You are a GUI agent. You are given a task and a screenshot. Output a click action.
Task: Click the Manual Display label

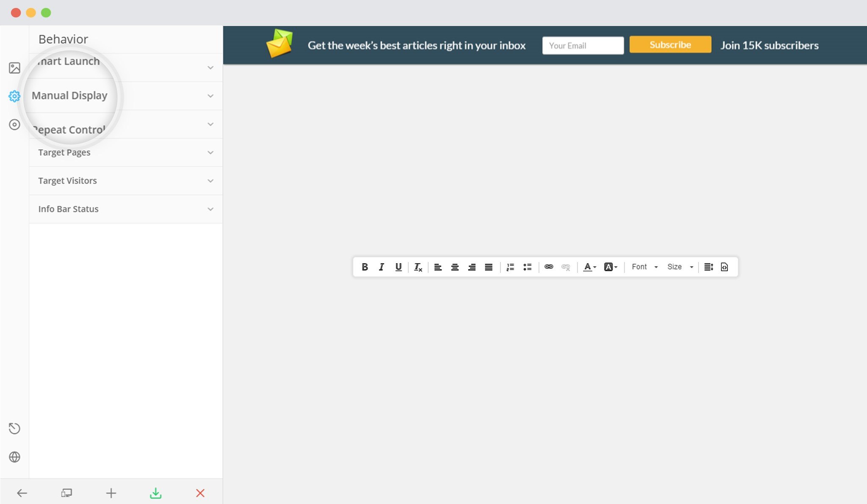pos(69,96)
